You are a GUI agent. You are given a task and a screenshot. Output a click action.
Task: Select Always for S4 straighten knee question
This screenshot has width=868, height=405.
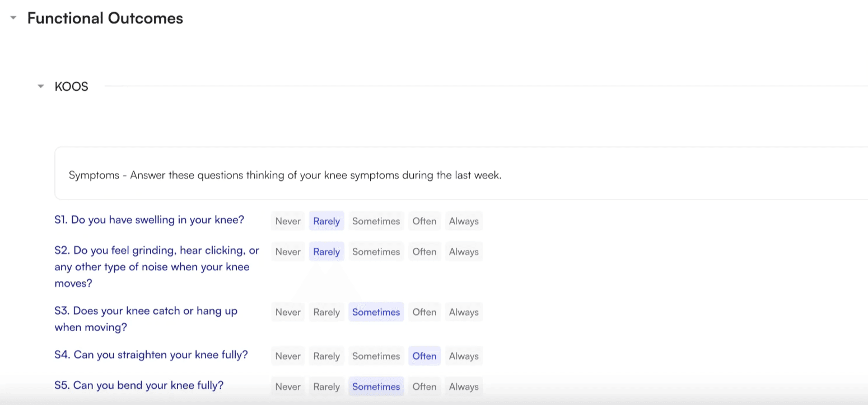click(464, 356)
